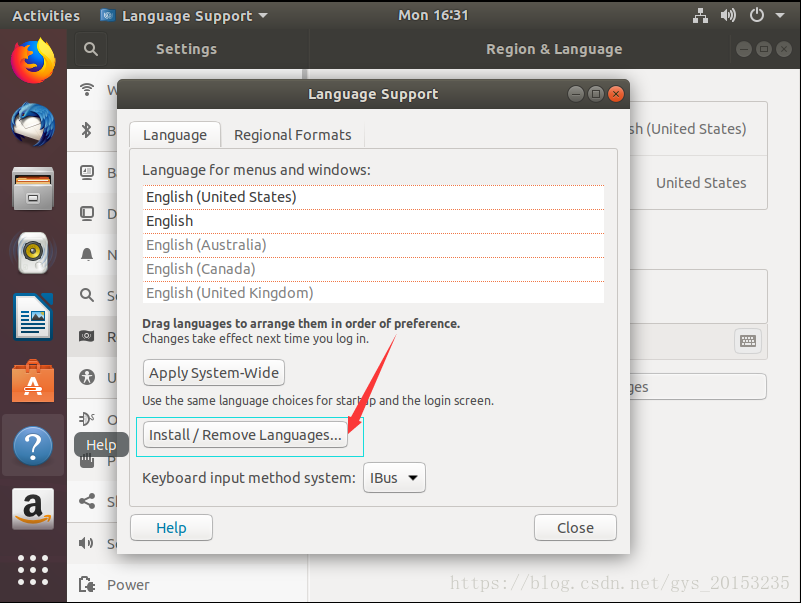This screenshot has height=603, width=801.
Task: Open volume icon in top bar
Action: pos(728,15)
